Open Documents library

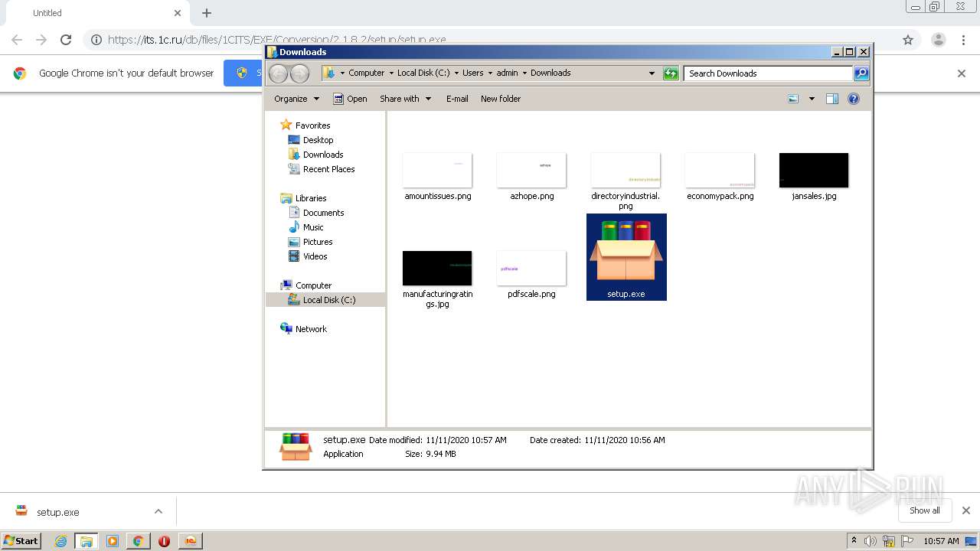(323, 213)
